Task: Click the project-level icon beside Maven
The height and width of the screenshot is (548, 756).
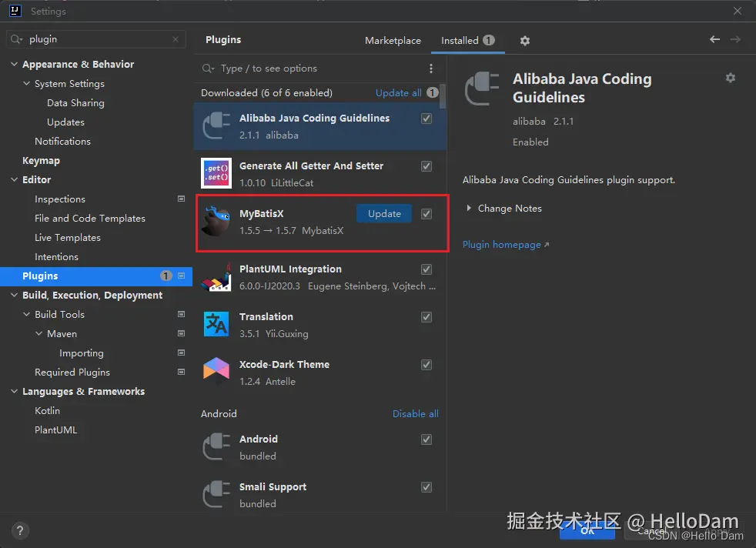Action: coord(181,333)
